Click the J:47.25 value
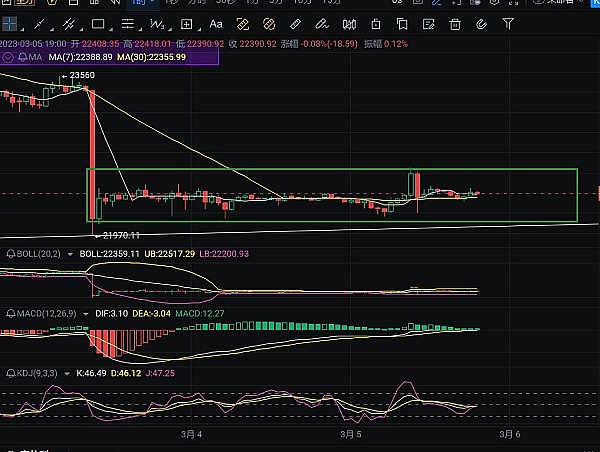This screenshot has height=452, width=600. [160, 374]
